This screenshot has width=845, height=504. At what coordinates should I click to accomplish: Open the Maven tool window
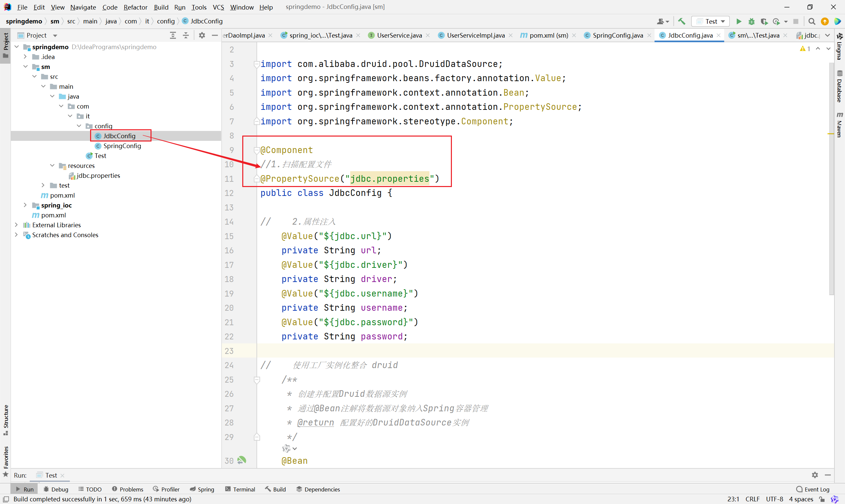[840, 125]
